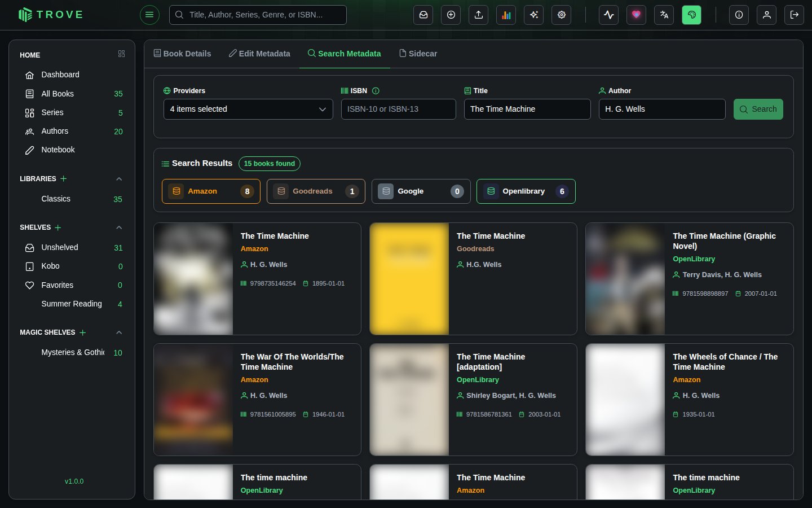Click the Dashboard home icon
This screenshot has width=812, height=508.
tap(30, 75)
